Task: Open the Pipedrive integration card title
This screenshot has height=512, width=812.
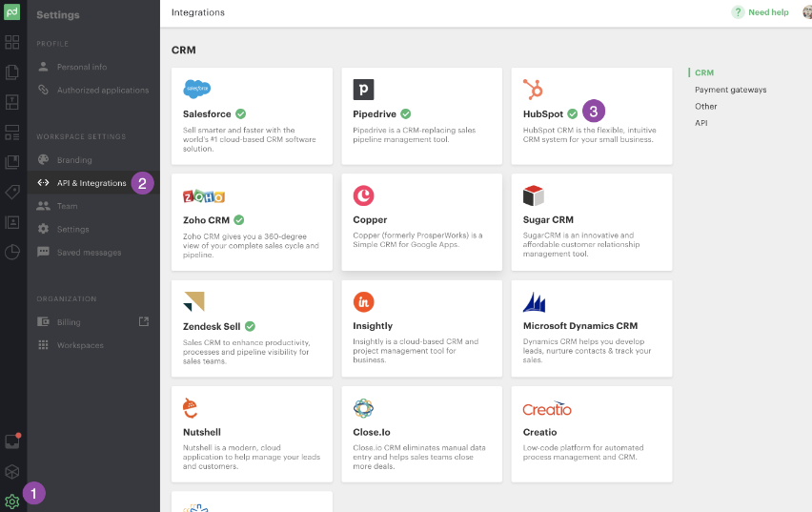Action: (x=375, y=114)
